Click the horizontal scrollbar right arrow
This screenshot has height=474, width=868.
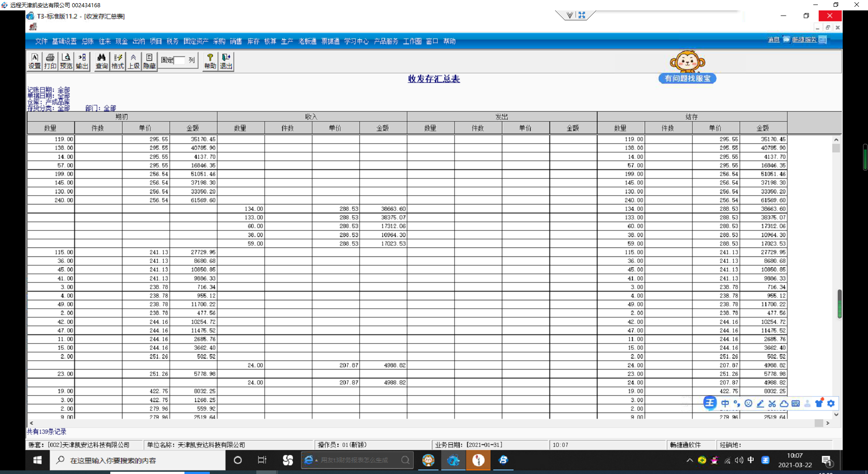(x=828, y=423)
